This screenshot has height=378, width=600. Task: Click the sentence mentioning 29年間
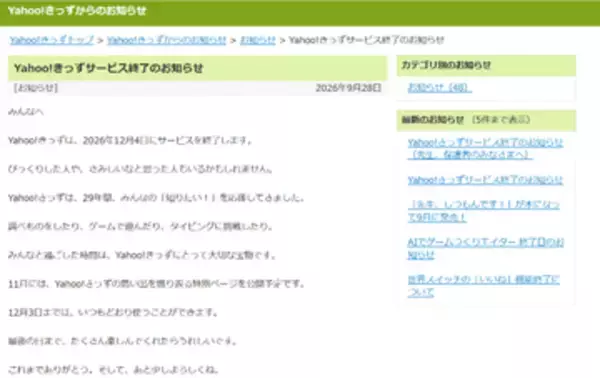pos(156,198)
